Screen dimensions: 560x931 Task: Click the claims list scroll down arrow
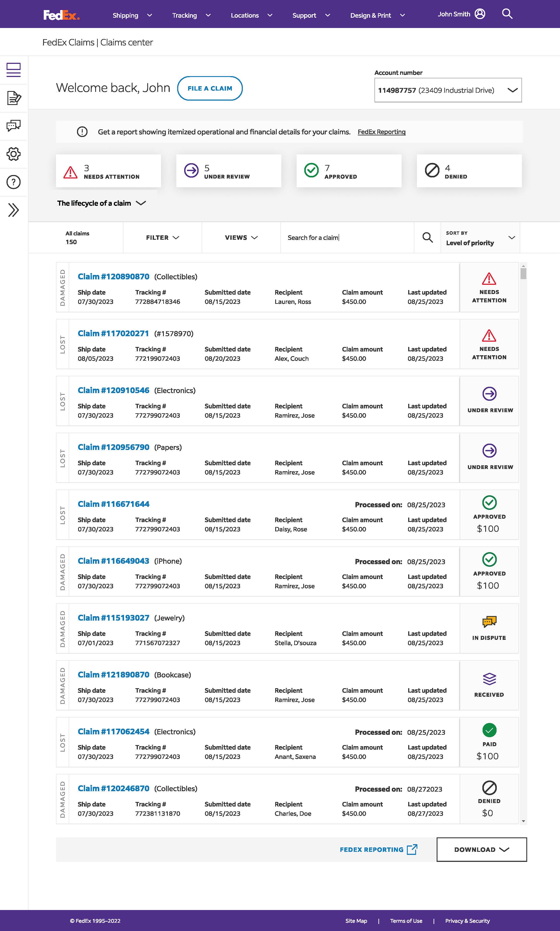(x=523, y=821)
